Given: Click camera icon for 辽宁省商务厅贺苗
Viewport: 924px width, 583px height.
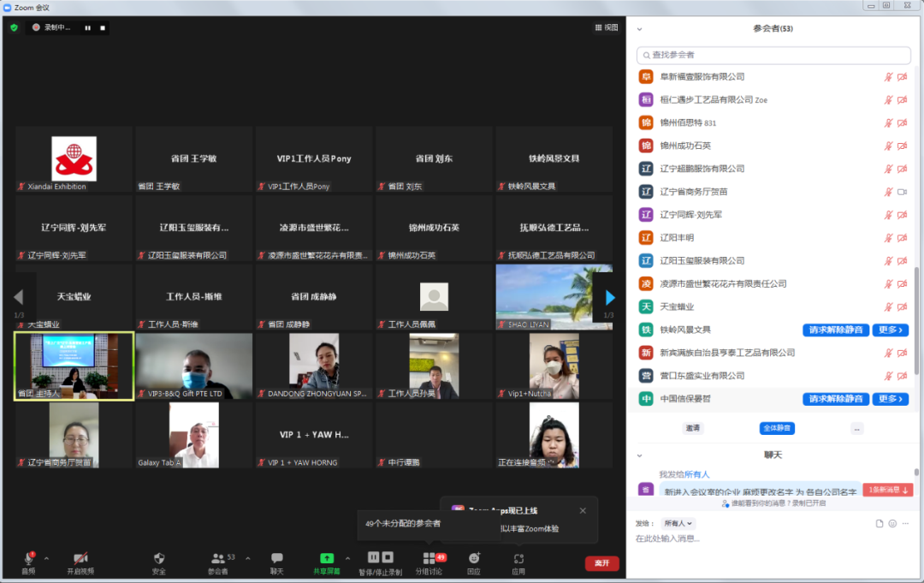Looking at the screenshot, I should coord(903,192).
